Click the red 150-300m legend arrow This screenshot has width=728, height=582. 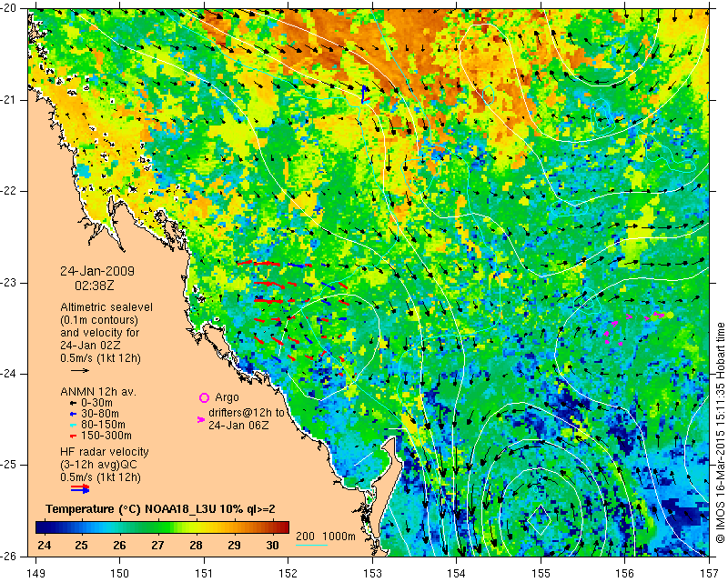[73, 436]
